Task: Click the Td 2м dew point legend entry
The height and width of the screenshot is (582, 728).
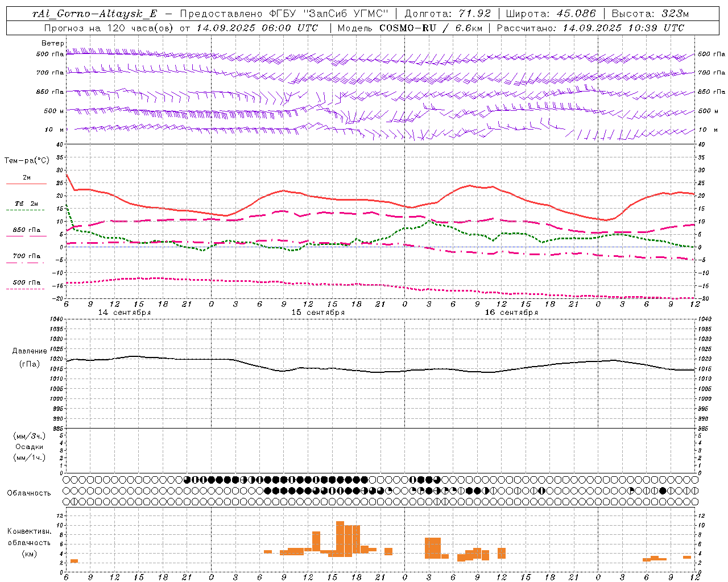Action: (x=27, y=203)
